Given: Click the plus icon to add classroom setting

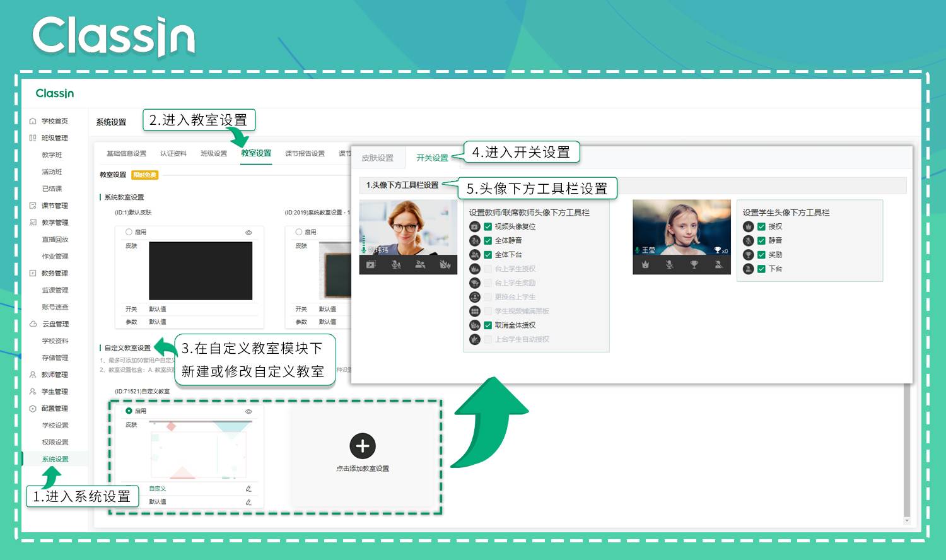Looking at the screenshot, I should [x=363, y=446].
